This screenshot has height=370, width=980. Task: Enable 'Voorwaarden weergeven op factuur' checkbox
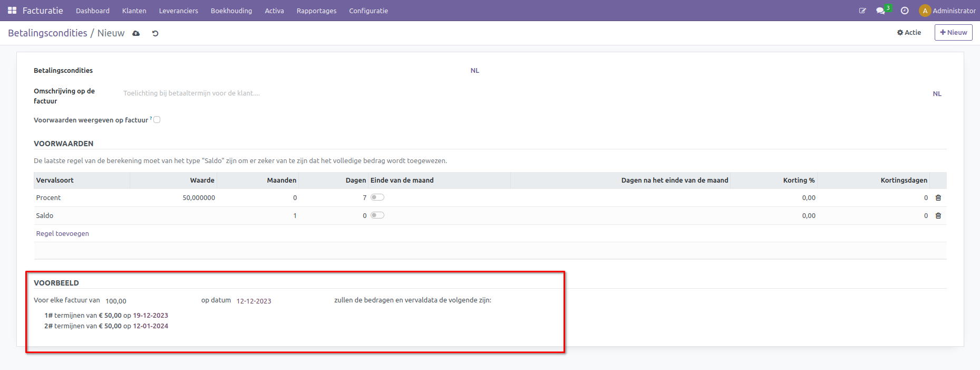[157, 120]
